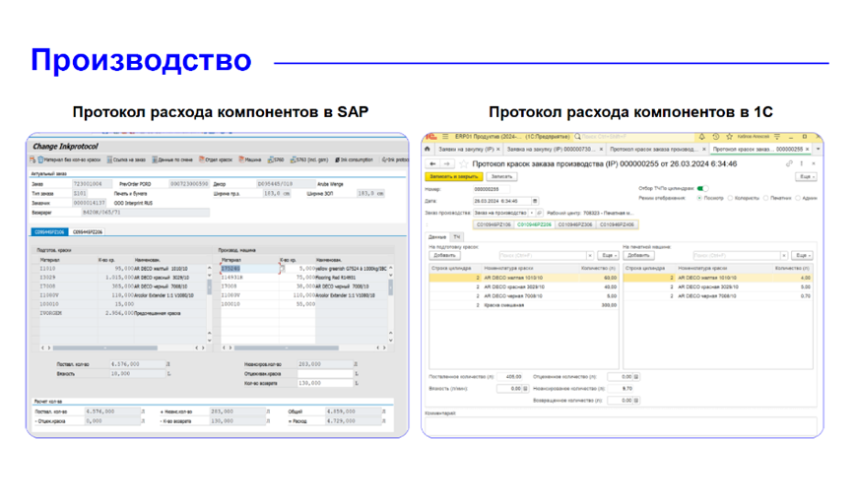Select Печатник display mode radio
The image size is (855, 504).
tap(766, 198)
